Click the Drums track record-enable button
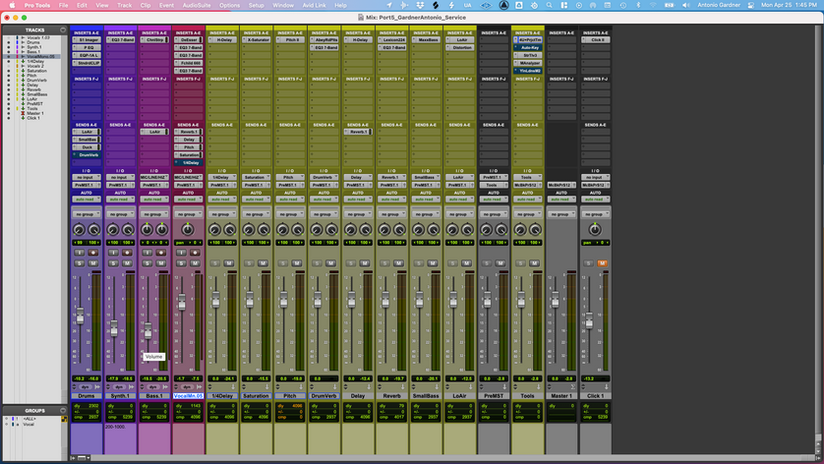The image size is (824, 464). point(94,253)
